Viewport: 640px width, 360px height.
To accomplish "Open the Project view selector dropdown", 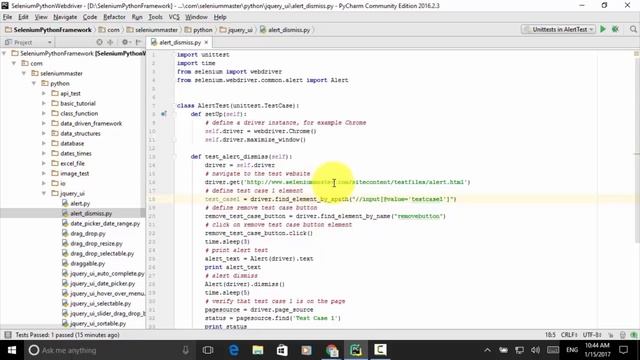I will 28,42.
